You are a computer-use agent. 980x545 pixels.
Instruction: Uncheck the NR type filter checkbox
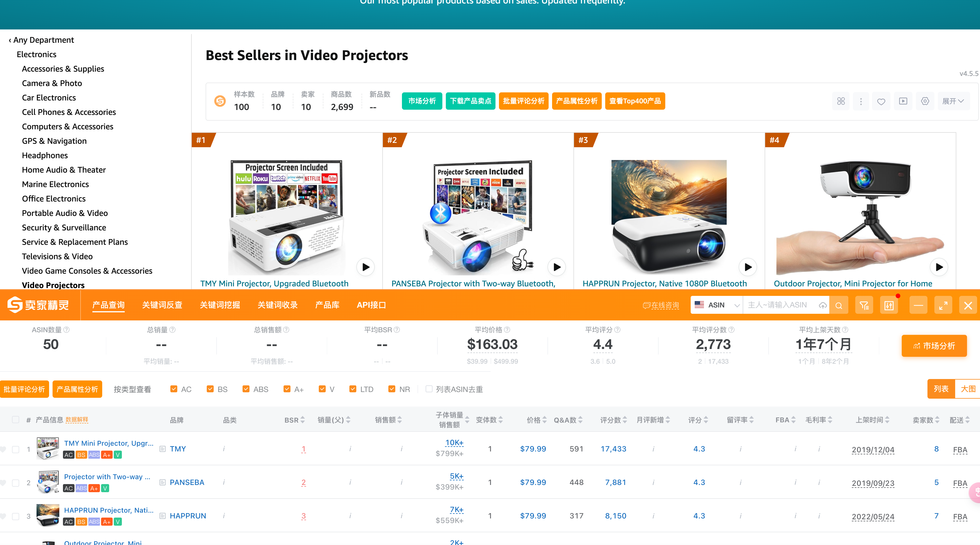tap(392, 389)
